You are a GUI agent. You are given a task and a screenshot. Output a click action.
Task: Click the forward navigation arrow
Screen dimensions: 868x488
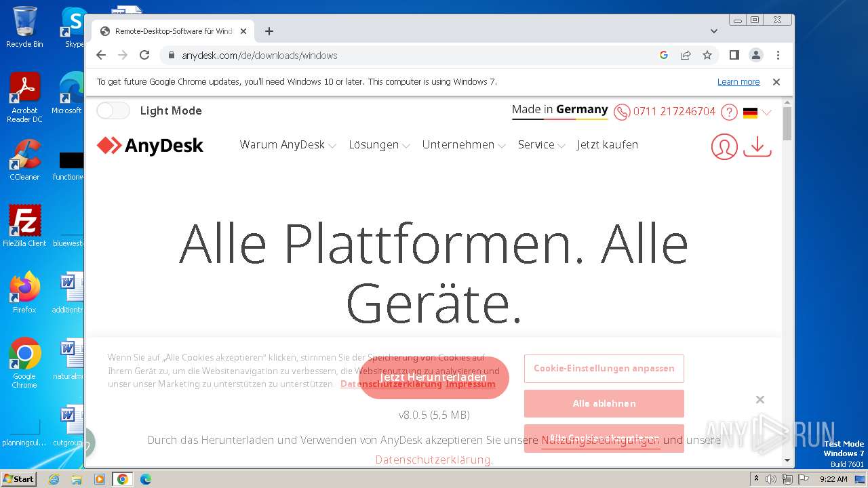pos(123,56)
